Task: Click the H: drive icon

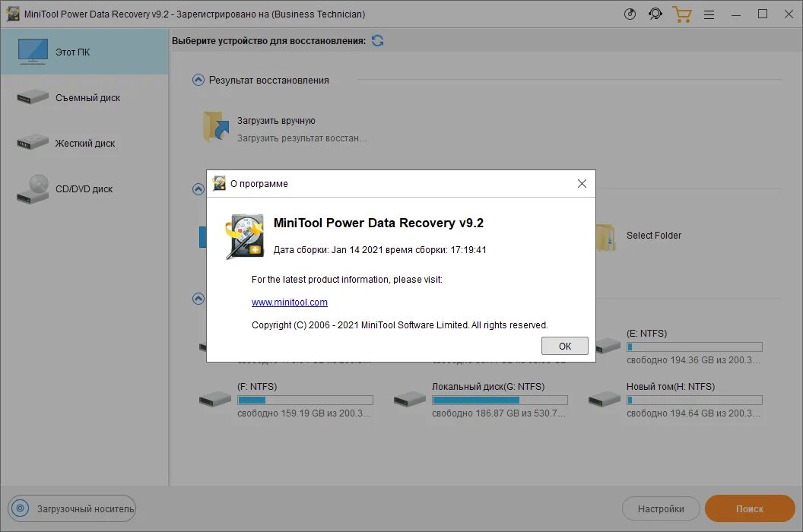Action: pos(605,399)
